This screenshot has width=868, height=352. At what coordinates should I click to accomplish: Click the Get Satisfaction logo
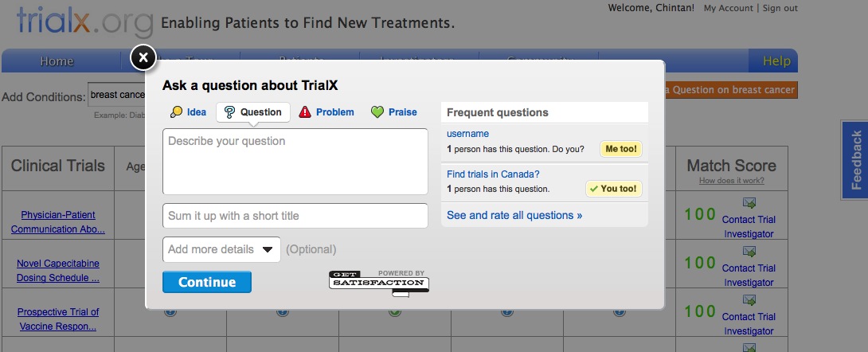[x=379, y=283]
